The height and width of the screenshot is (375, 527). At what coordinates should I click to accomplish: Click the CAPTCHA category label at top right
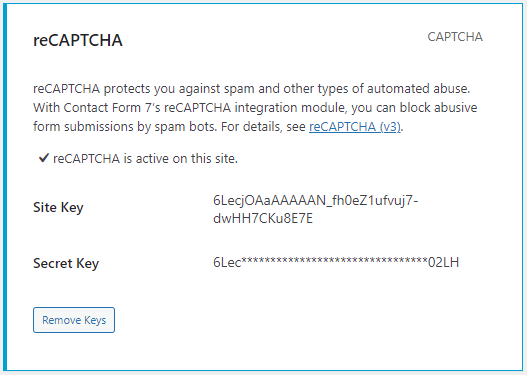click(x=455, y=37)
